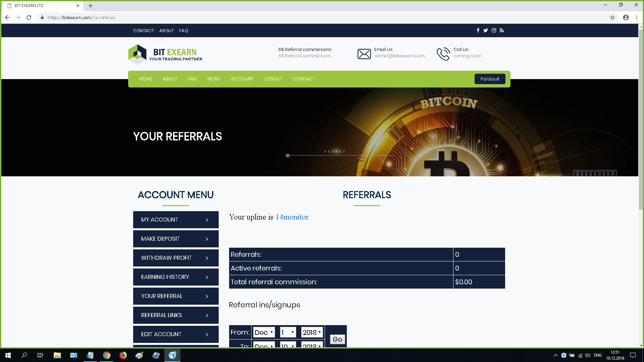Viewport: 644px width, 362px height.
Task: Open the From year dropdown
Action: 312,332
